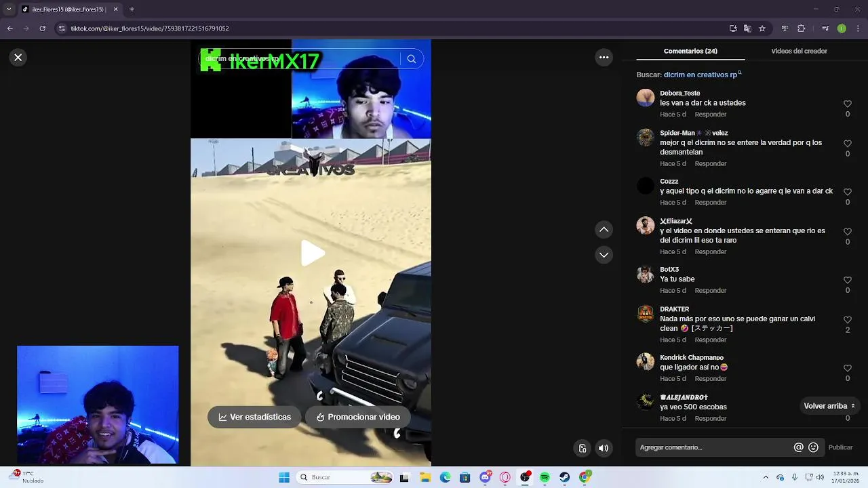Viewport: 868px width, 488px height.
Task: Like BotX3's comment
Action: [x=848, y=280]
